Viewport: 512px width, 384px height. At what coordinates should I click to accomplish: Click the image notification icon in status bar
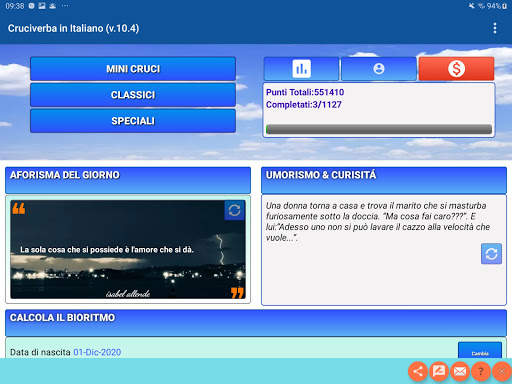coord(42,6)
